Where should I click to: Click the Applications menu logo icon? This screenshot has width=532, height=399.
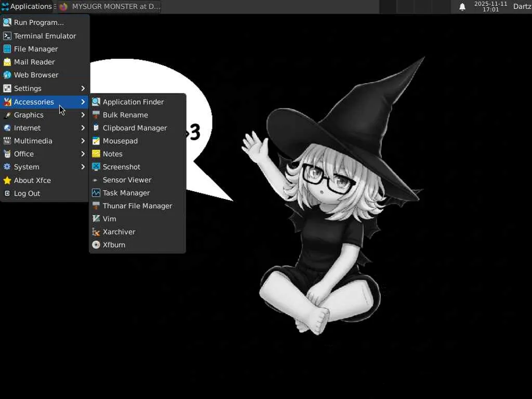[x=5, y=6]
